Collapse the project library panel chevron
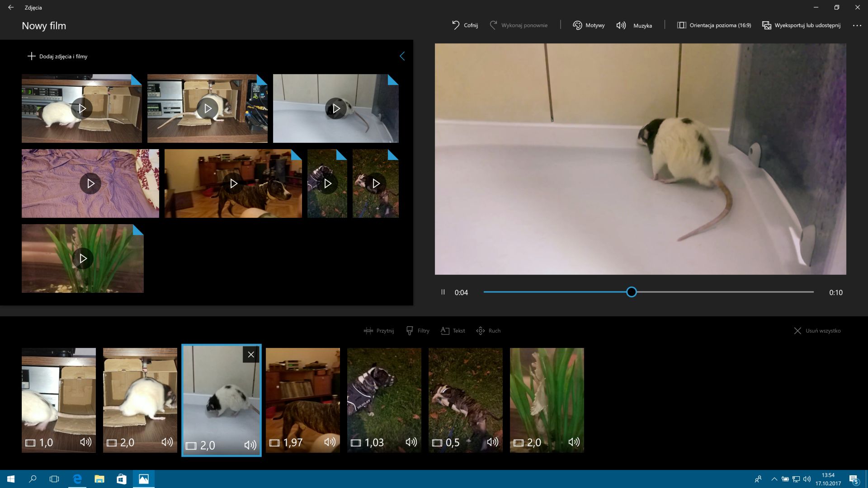 402,56
